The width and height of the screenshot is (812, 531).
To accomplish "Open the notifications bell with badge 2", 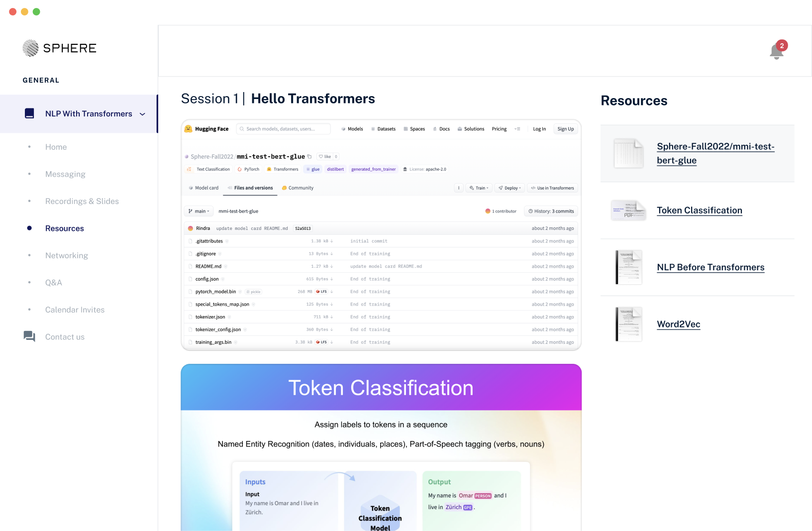I will point(777,51).
